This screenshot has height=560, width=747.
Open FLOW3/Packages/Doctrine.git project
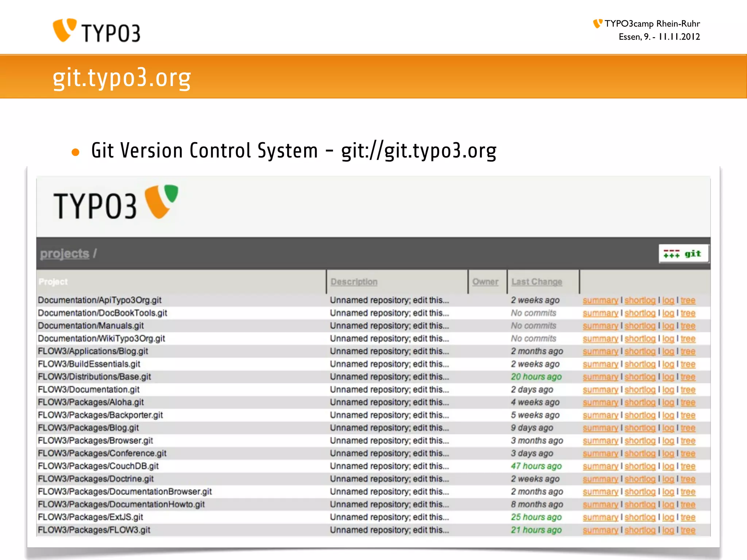click(x=96, y=479)
